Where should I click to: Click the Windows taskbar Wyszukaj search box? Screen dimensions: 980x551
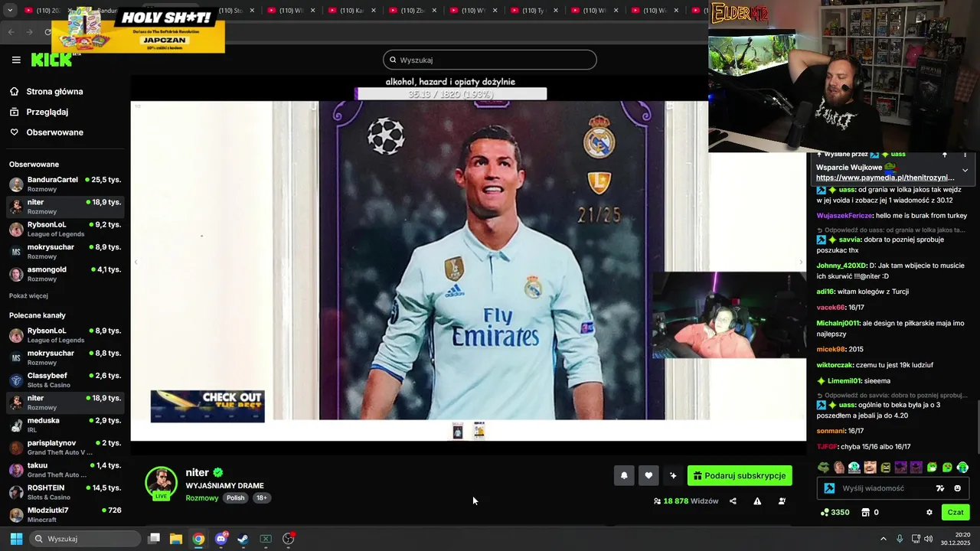coord(85,539)
